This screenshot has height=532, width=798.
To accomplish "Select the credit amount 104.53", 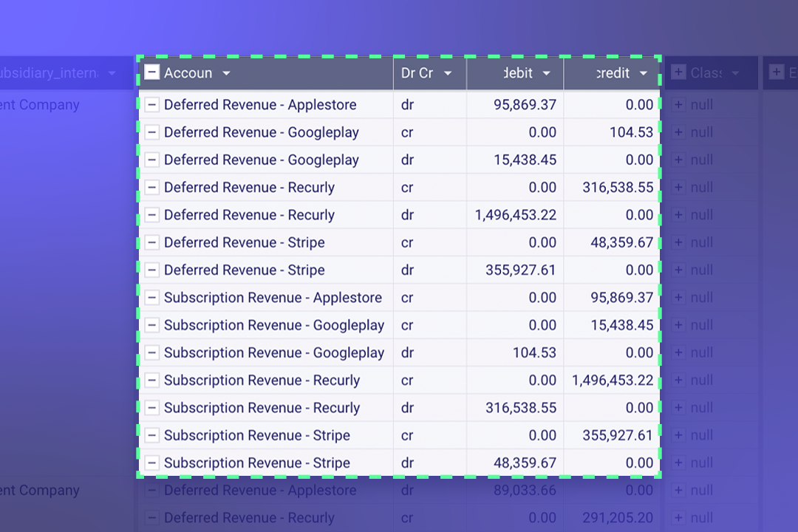I will pos(631,132).
